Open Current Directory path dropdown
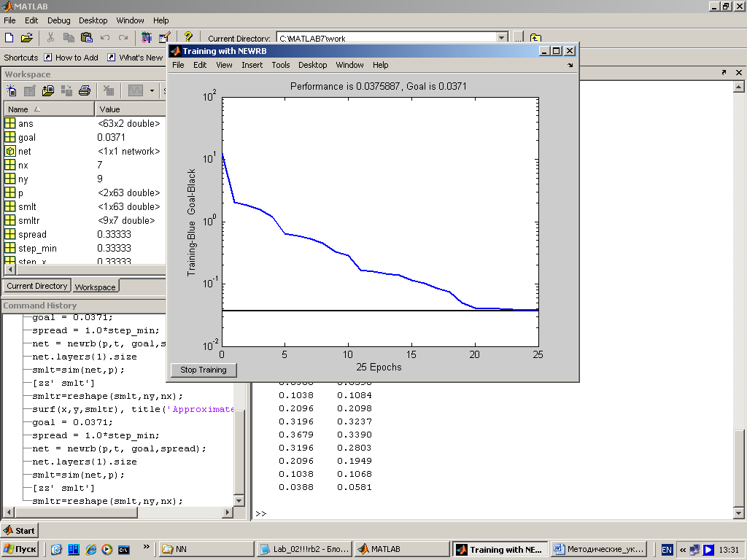 coord(502,38)
